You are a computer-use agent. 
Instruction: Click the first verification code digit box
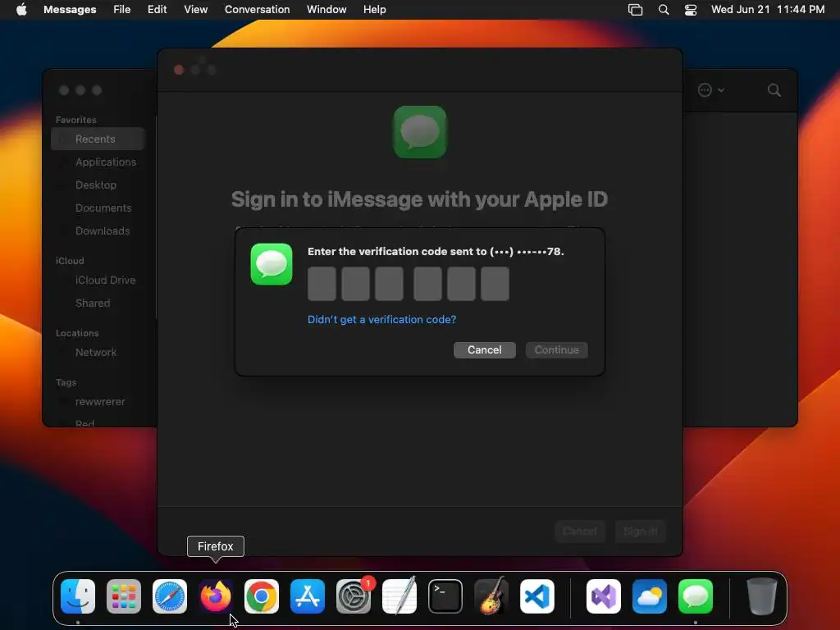[322, 284]
